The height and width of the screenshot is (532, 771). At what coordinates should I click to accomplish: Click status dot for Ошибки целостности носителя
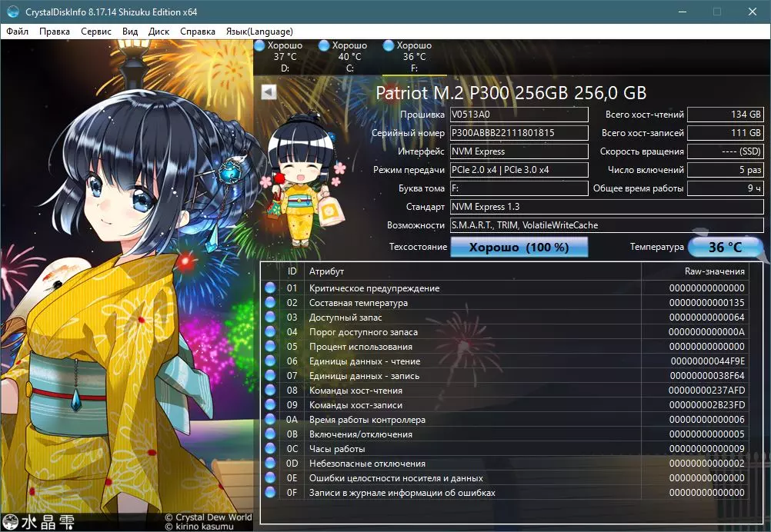coord(270,477)
